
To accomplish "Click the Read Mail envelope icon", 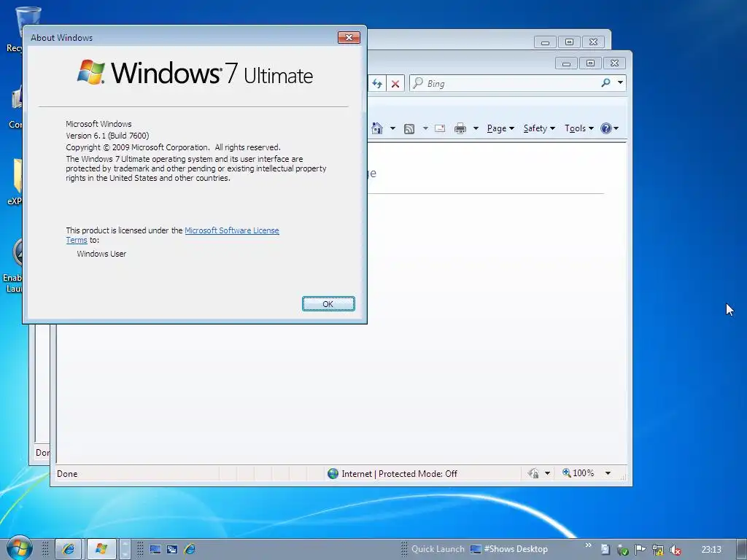I will [440, 128].
